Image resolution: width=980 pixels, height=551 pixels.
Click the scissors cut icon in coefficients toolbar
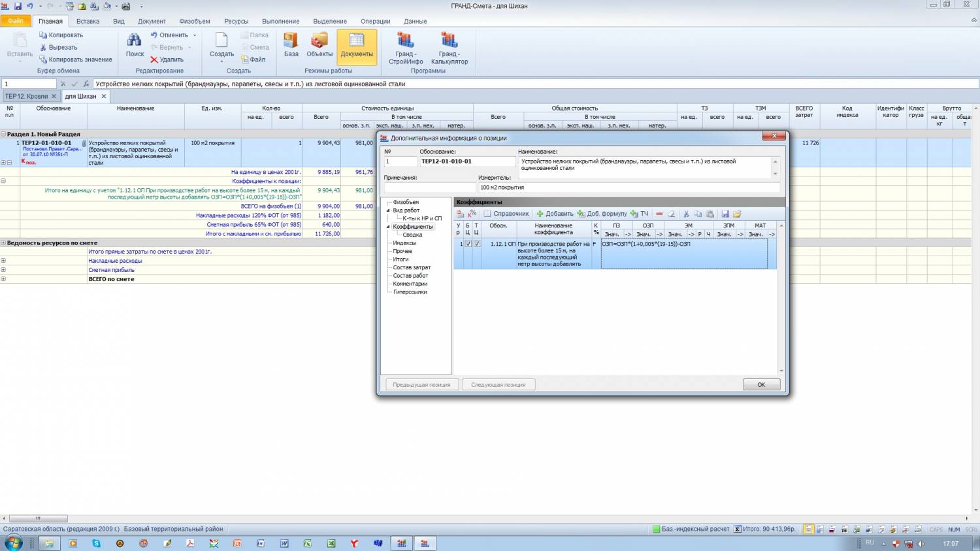coord(686,214)
